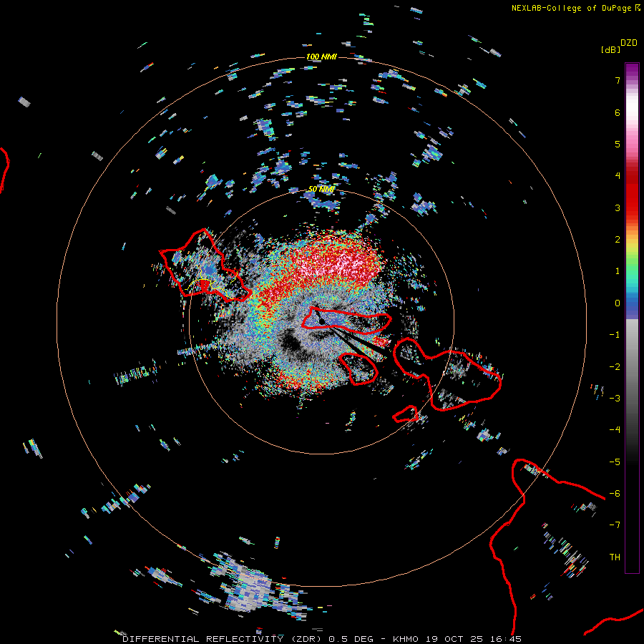Click the -1 value on the dB scale
Screen dimensions: 644x644
pos(615,335)
